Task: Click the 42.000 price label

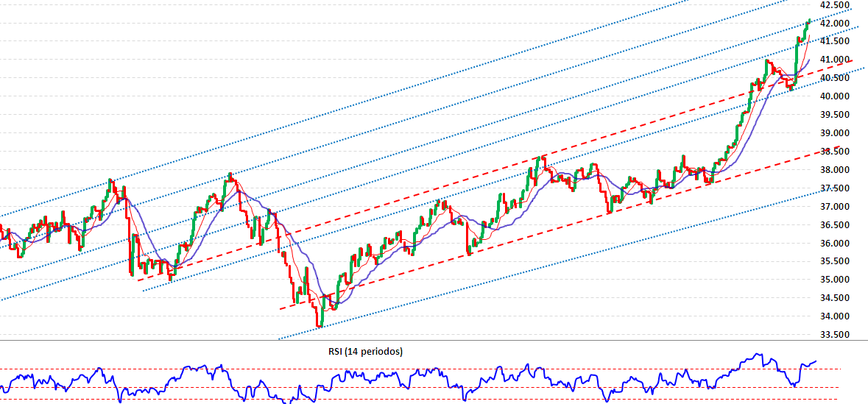Action: click(836, 23)
